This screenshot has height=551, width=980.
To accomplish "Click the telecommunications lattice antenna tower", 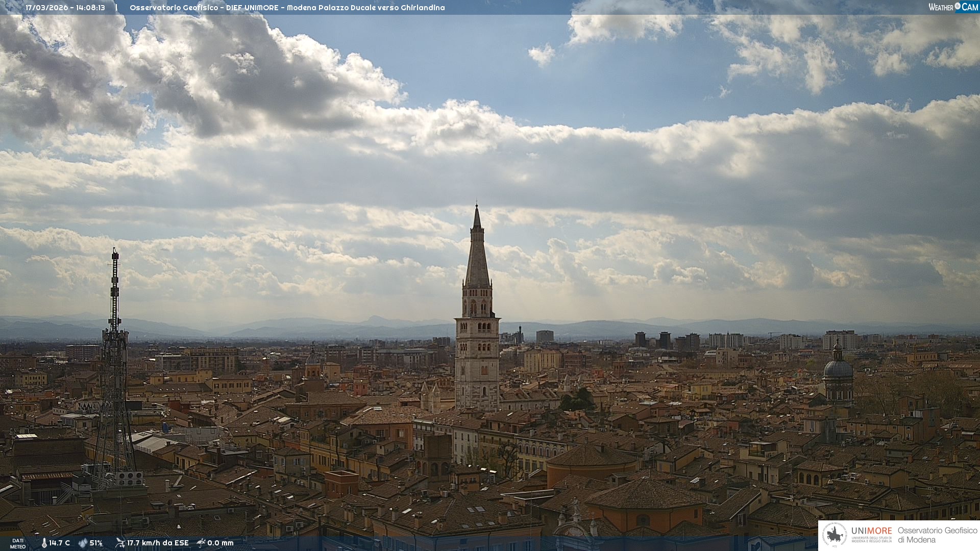I will pyautogui.click(x=114, y=357).
